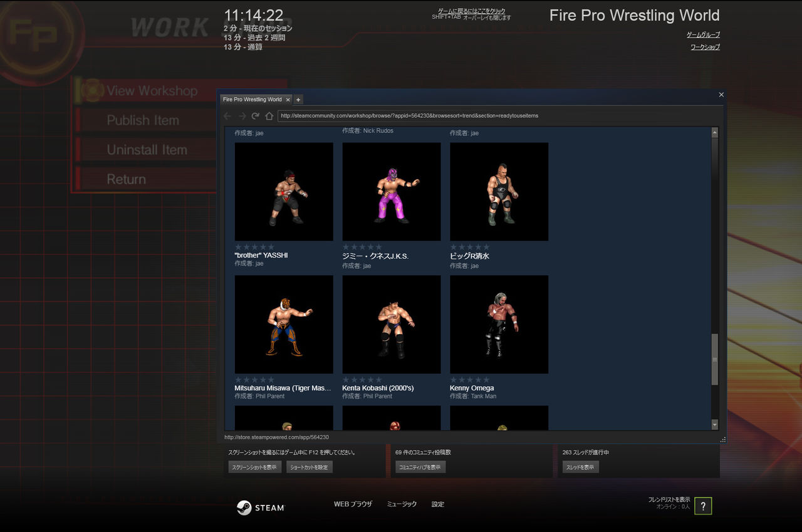
Task: Go back in the overlay browser
Action: (227, 116)
